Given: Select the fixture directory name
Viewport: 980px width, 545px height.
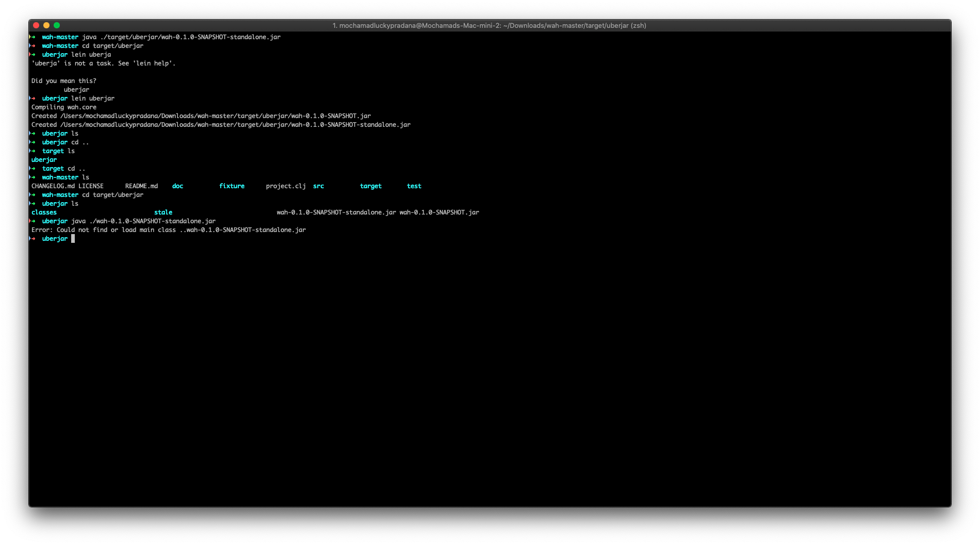Looking at the screenshot, I should (232, 186).
